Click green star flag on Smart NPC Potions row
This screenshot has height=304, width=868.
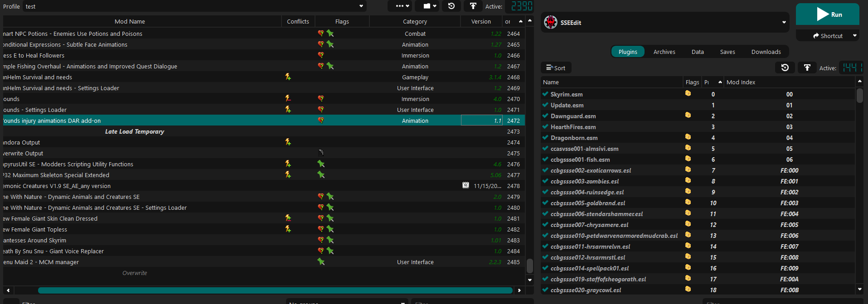coord(330,33)
